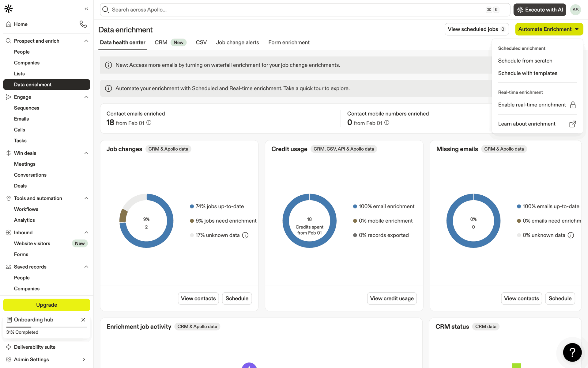588x368 pixels.
Task: Select Schedule with templates menu option
Action: 527,73
